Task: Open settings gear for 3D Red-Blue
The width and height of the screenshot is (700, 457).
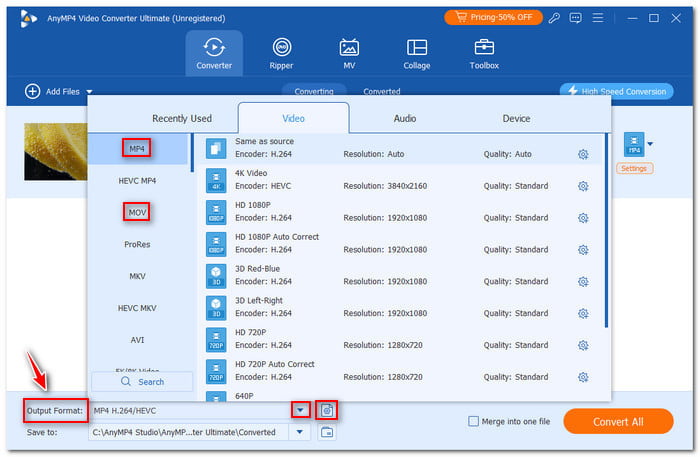Action: pos(583,282)
